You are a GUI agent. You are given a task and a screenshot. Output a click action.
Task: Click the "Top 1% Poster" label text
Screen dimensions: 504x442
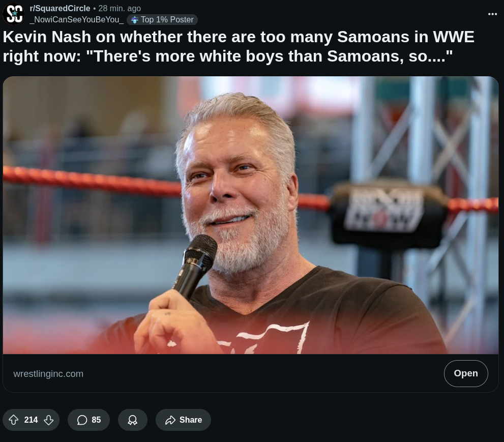(167, 20)
